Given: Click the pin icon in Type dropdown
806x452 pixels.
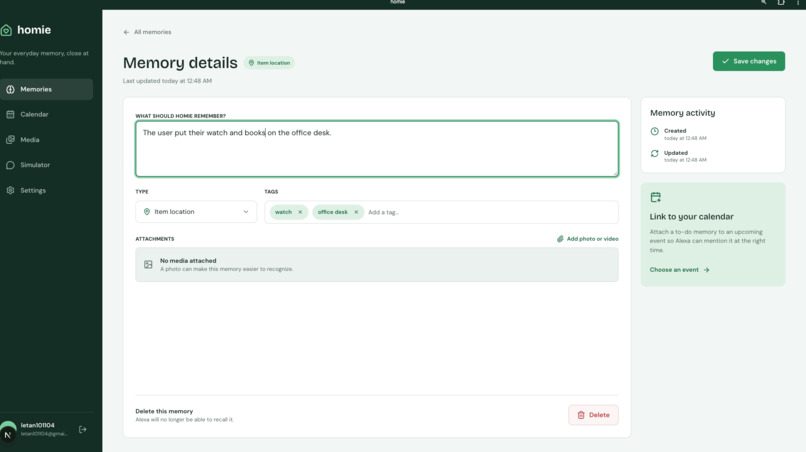Looking at the screenshot, I should pyautogui.click(x=146, y=212).
